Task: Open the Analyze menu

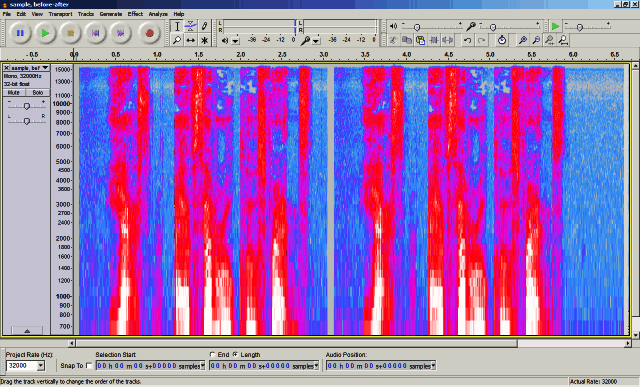Action: click(158, 14)
